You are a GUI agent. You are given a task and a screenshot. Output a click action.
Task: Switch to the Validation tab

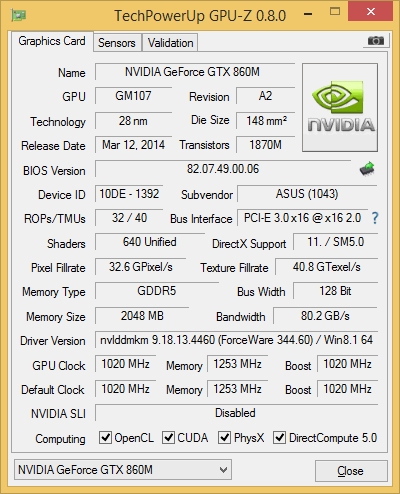[x=170, y=42]
